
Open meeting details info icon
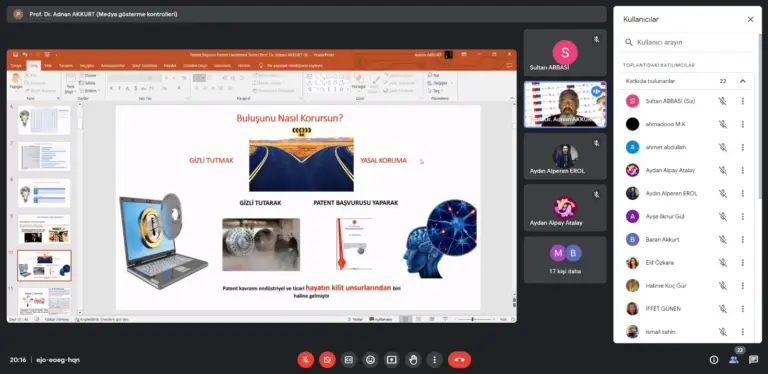(x=714, y=360)
